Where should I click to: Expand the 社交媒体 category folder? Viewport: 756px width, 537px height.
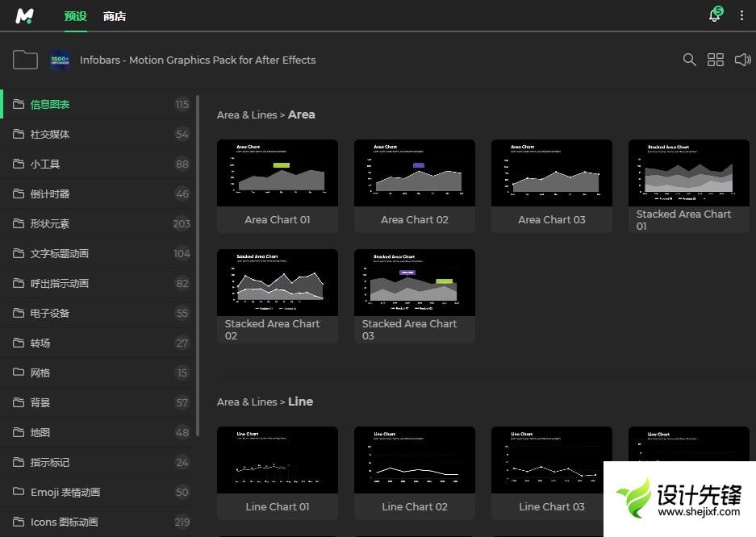pyautogui.click(x=50, y=134)
